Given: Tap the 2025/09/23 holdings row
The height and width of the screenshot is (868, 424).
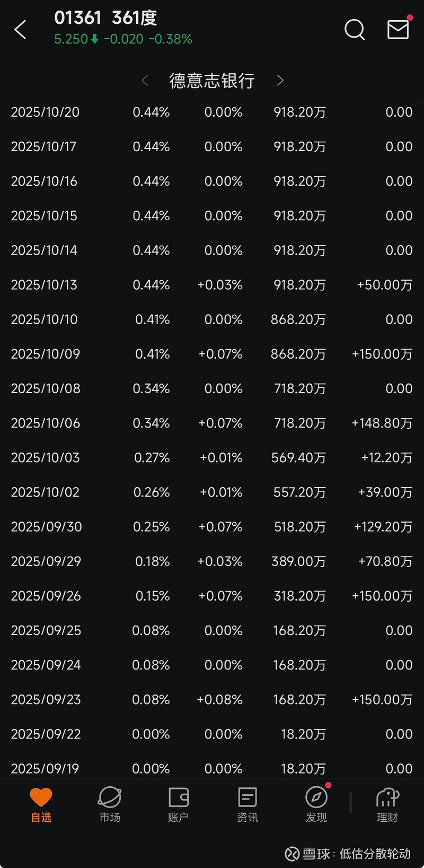Looking at the screenshot, I should [x=212, y=699].
